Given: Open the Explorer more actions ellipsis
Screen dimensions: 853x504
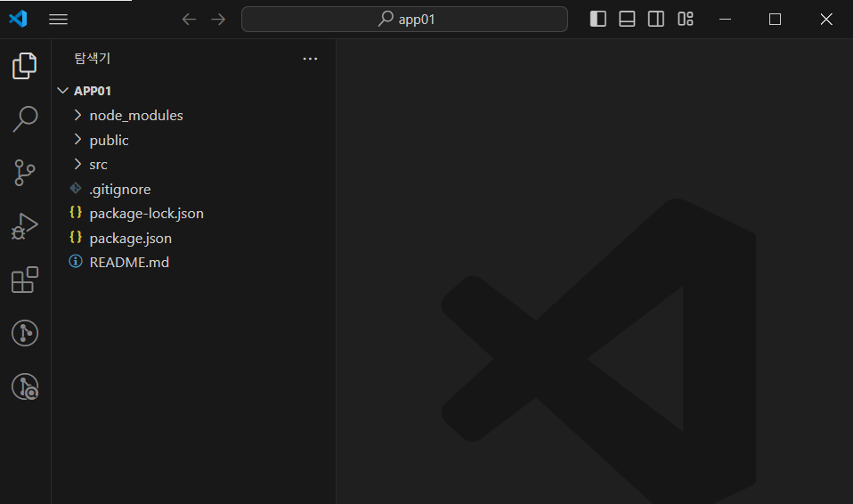Looking at the screenshot, I should pyautogui.click(x=310, y=59).
